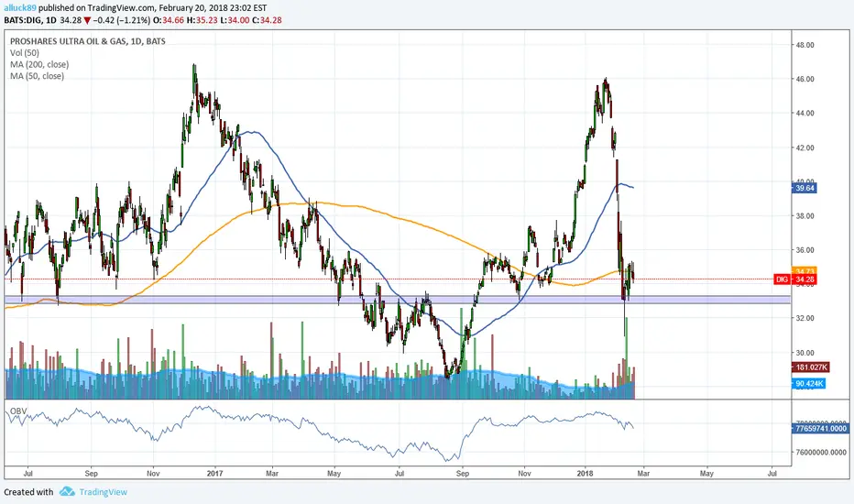Viewport: 854px width, 504px height.
Task: Click the 38.00 price axis label
Action: (805, 215)
